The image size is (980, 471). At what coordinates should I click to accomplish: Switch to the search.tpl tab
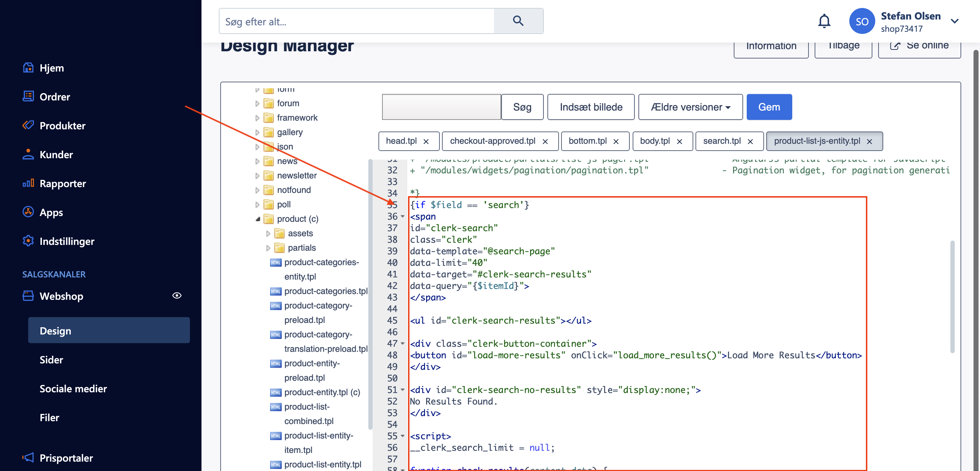[x=722, y=141]
